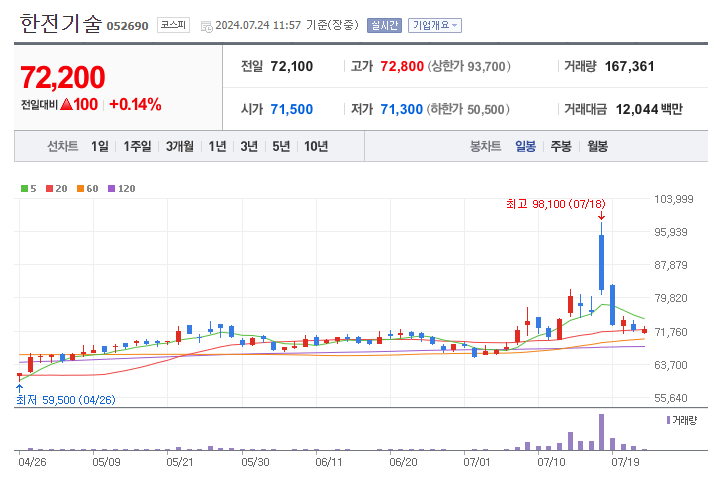Click the 실시간 real-time button
Screen dimensions: 708x479
point(384,25)
